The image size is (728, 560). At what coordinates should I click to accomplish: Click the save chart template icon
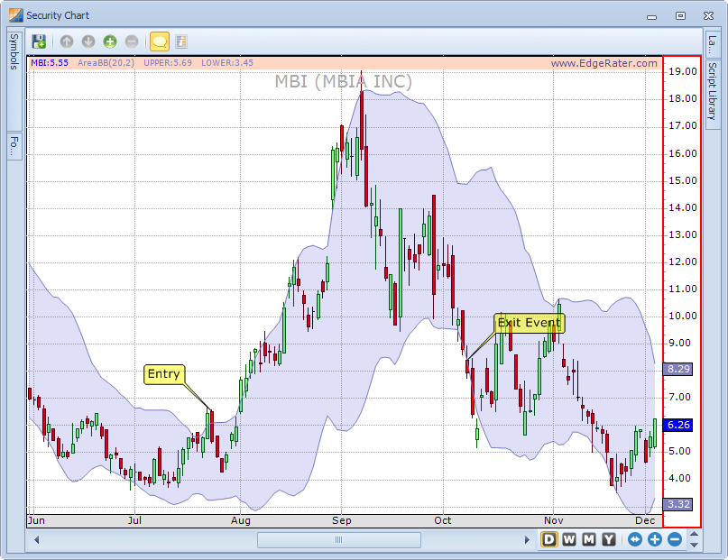(39, 41)
